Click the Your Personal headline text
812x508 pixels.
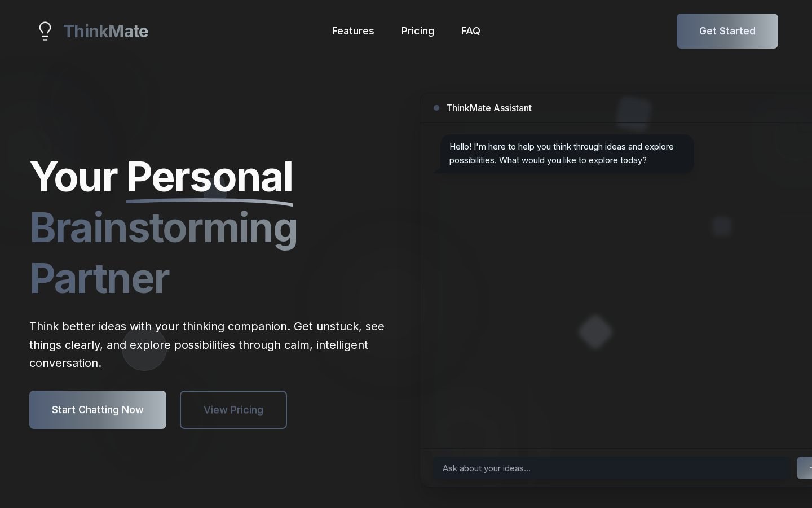tap(161, 177)
